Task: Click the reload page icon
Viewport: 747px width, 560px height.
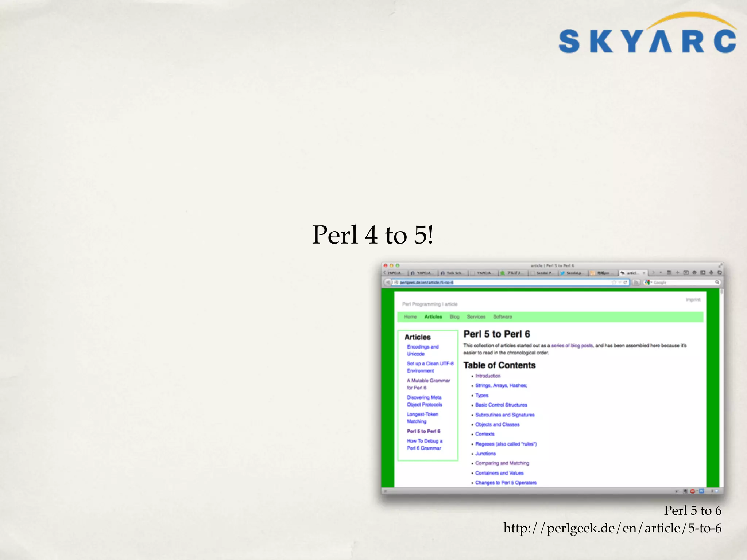Action: click(x=625, y=283)
